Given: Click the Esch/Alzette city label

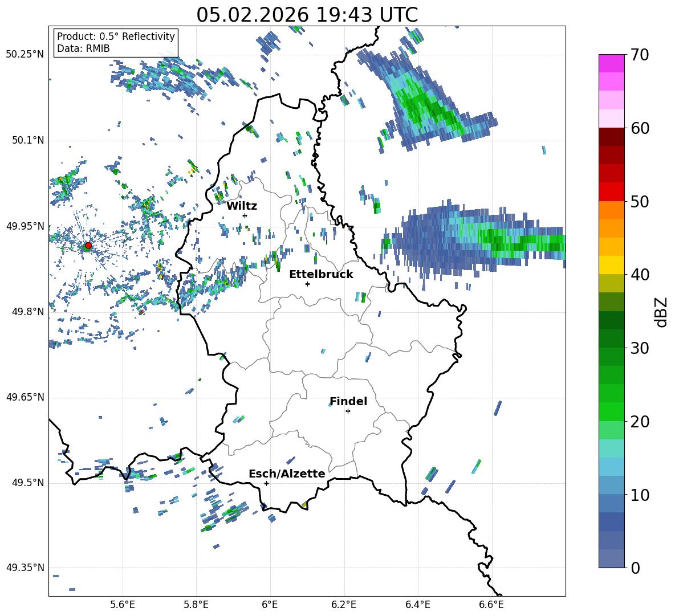Looking at the screenshot, I should 287,474.
